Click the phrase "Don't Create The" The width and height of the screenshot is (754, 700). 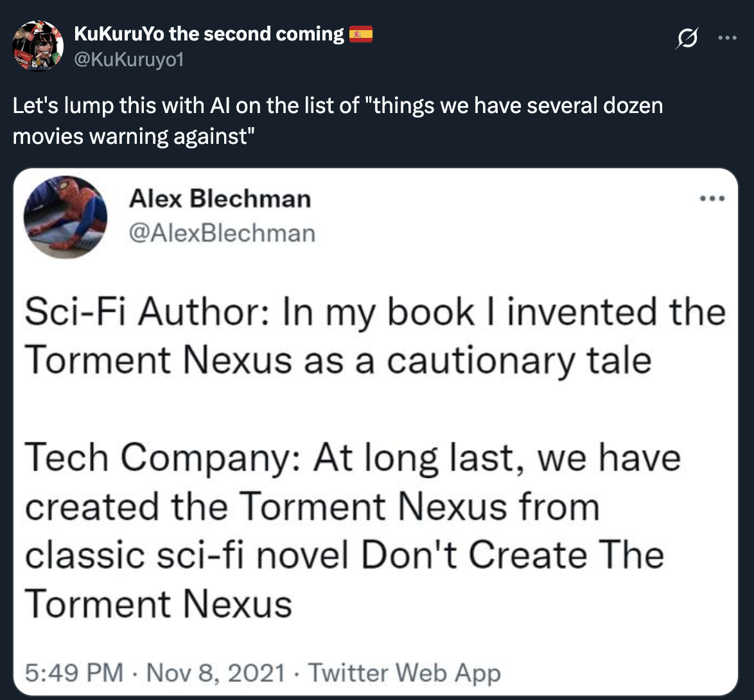pyautogui.click(x=512, y=555)
